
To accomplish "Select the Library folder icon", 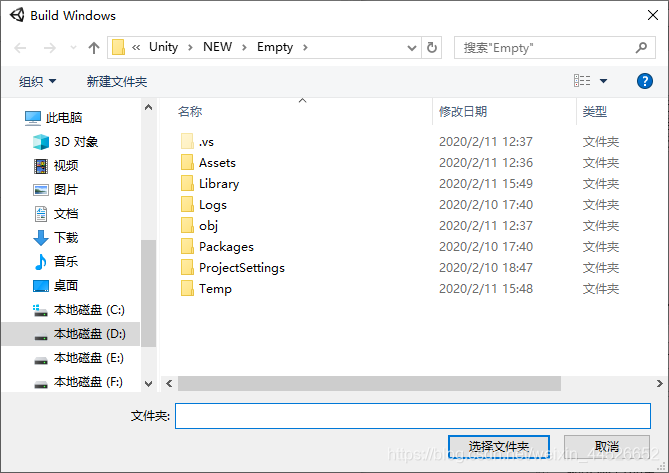I will pos(187,183).
